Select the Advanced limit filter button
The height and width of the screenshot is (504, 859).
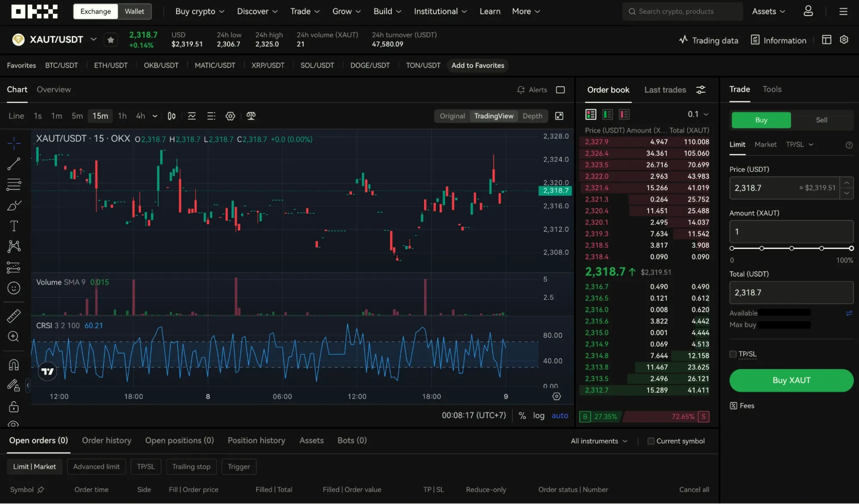pos(96,467)
